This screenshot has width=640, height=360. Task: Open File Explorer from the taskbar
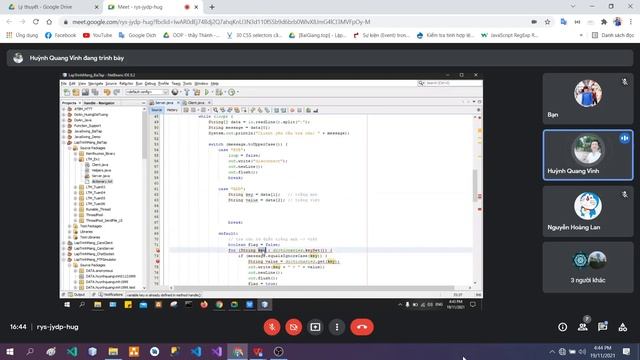tap(113, 351)
